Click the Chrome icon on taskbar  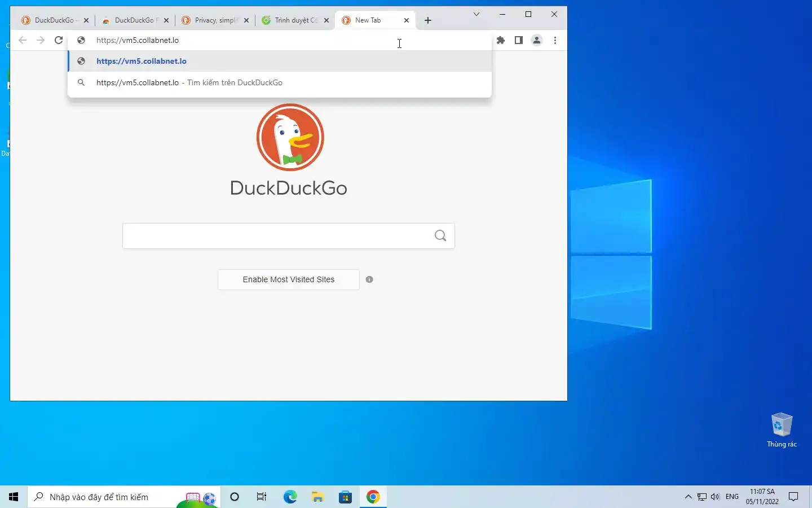373,497
